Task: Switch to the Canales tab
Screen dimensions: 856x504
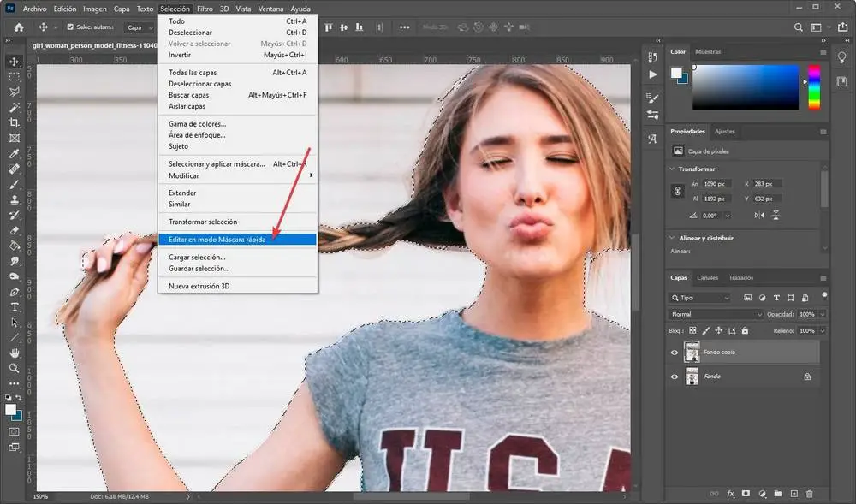Action: (707, 278)
